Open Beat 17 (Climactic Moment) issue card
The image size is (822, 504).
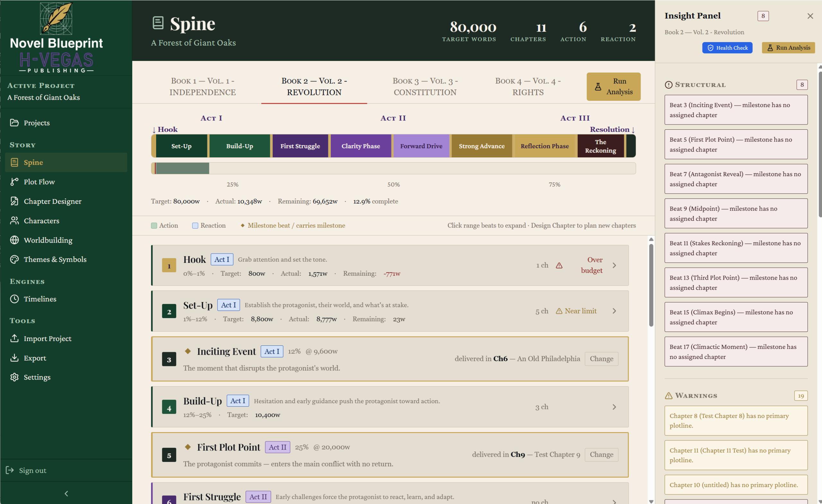(736, 352)
